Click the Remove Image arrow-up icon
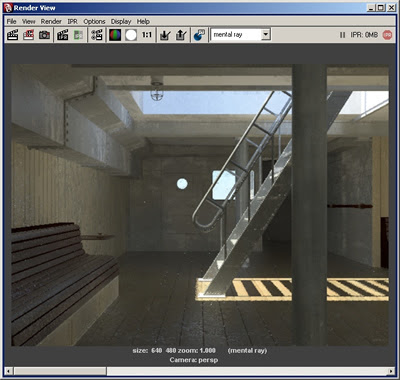 (x=181, y=35)
